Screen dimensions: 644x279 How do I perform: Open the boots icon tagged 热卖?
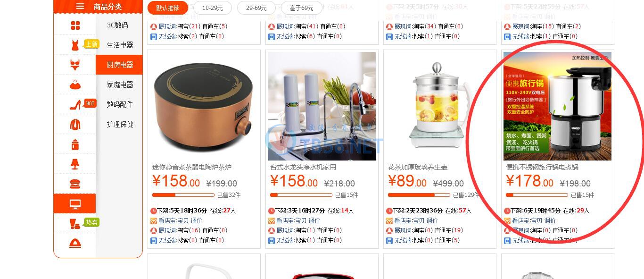[x=75, y=224]
